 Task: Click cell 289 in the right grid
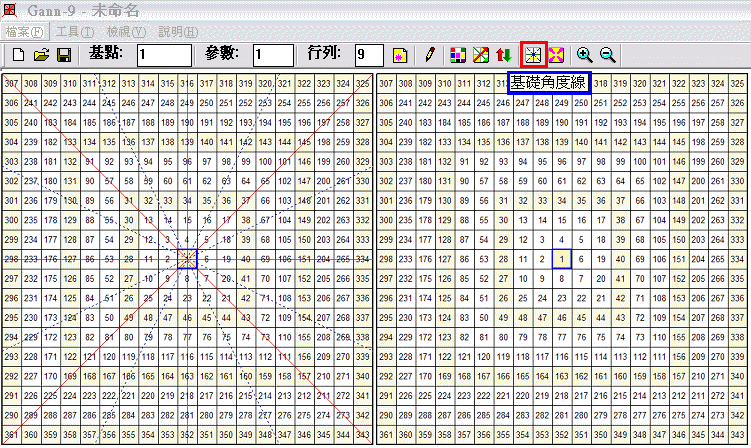(x=405, y=415)
